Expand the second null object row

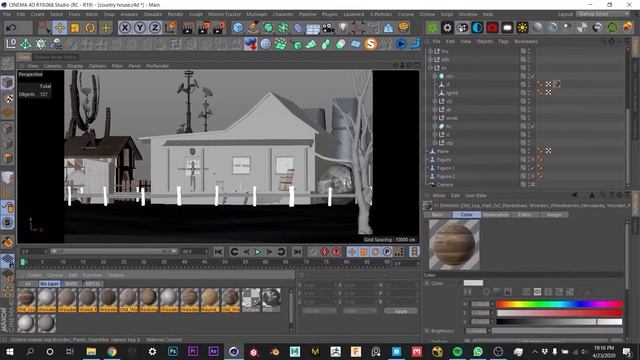pyautogui.click(x=430, y=59)
